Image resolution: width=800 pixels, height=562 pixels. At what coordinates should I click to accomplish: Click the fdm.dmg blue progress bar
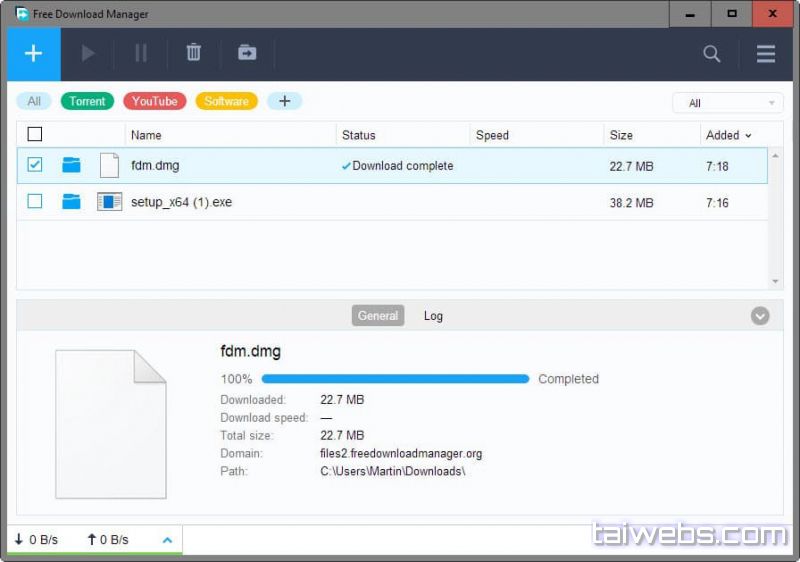(x=394, y=379)
